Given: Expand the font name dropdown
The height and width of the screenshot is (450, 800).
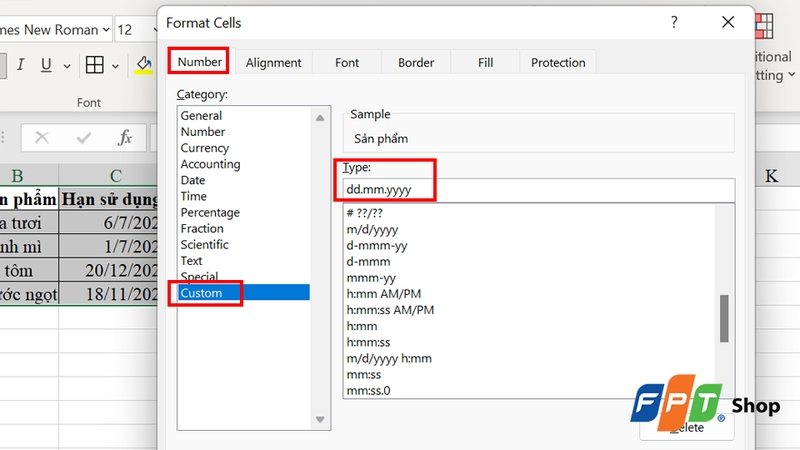Looking at the screenshot, I should coord(101,30).
